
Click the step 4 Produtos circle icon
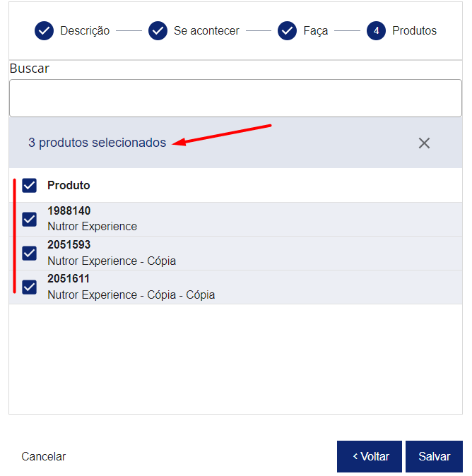click(x=376, y=30)
